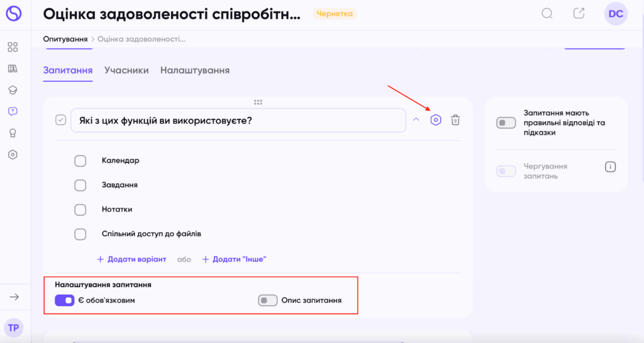Image resolution: width=644 pixels, height=343 pixels.
Task: Click Додати варіант link
Action: (131, 259)
